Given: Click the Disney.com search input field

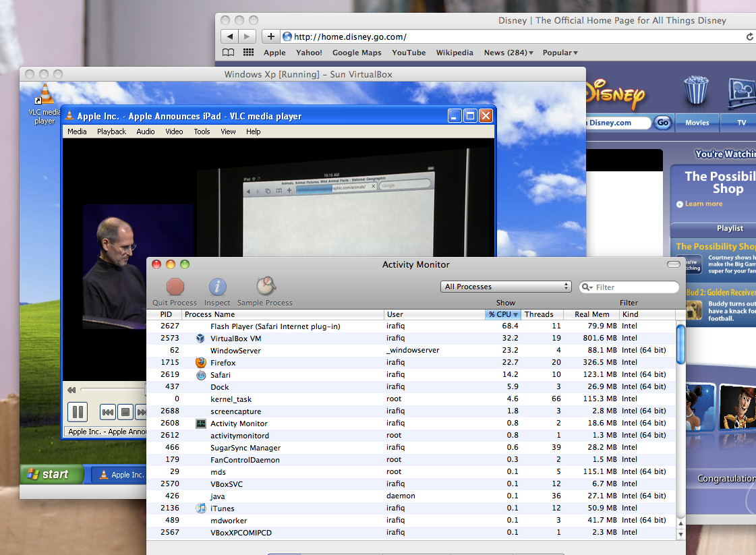Looking at the screenshot, I should pos(618,123).
